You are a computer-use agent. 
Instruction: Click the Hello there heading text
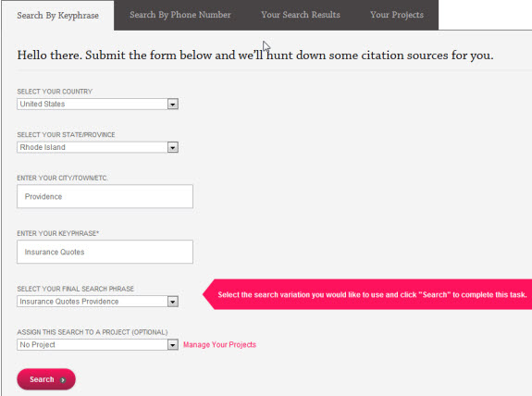255,55
